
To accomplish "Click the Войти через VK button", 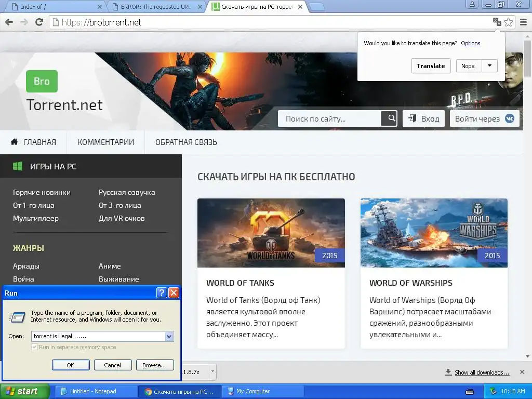I will point(485,118).
